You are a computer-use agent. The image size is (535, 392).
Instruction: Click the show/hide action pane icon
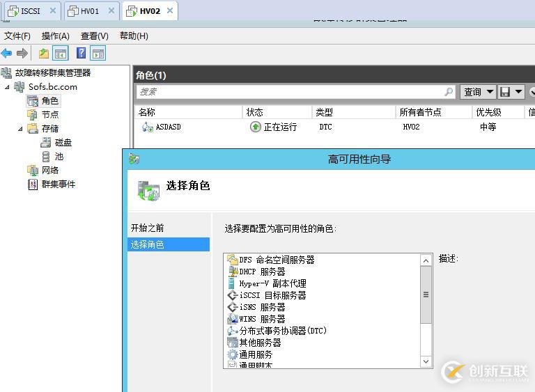click(98, 53)
